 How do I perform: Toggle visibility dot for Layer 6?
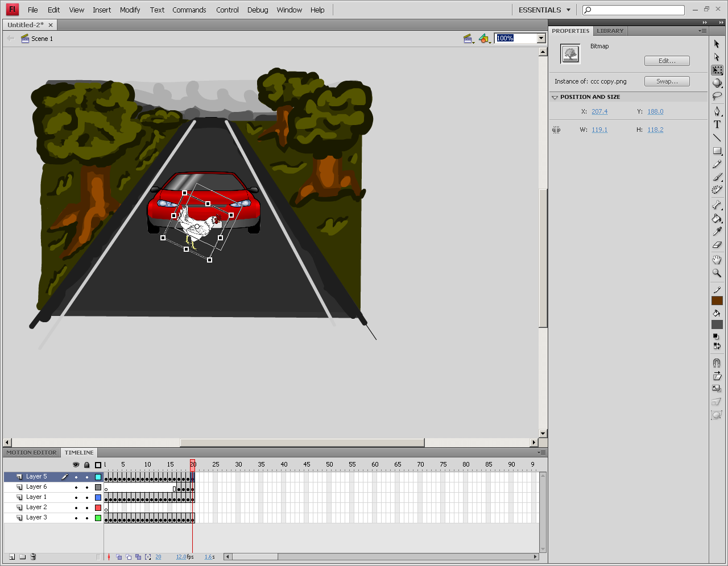[76, 488]
